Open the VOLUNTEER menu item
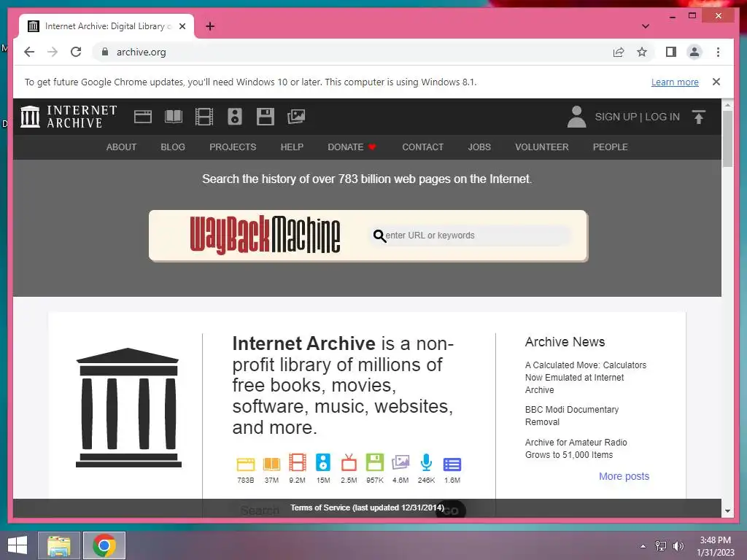This screenshot has height=560, width=747. coord(542,147)
